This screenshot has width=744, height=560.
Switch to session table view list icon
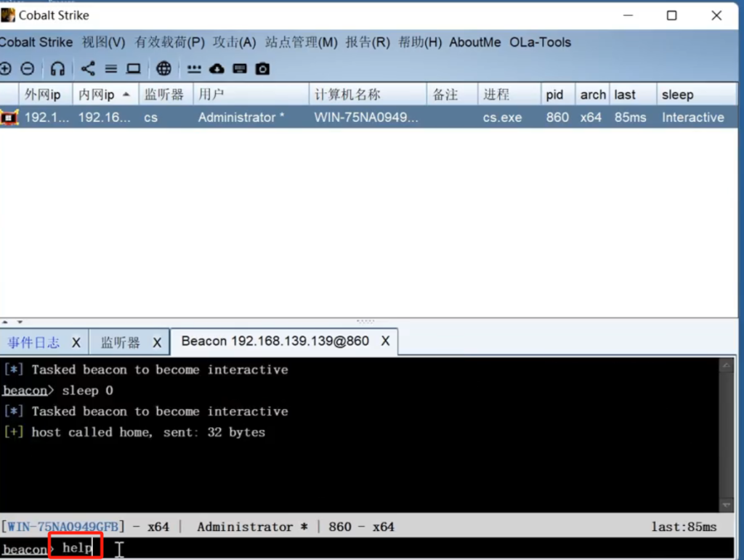click(x=111, y=69)
